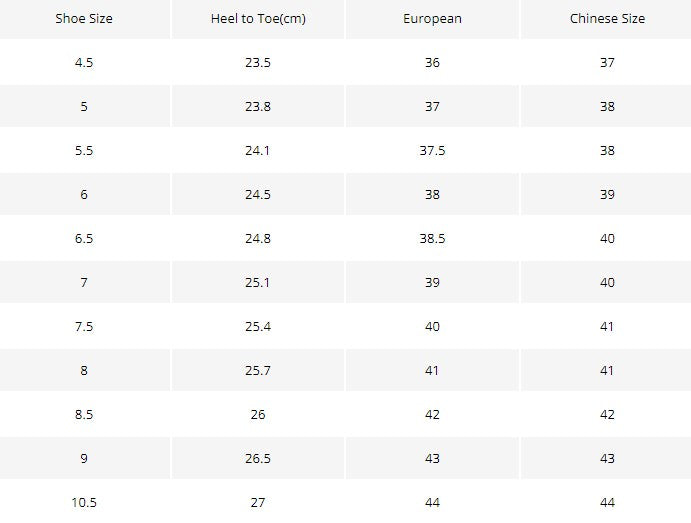
Task: Click Chinese size 39 cell
Action: (x=607, y=194)
